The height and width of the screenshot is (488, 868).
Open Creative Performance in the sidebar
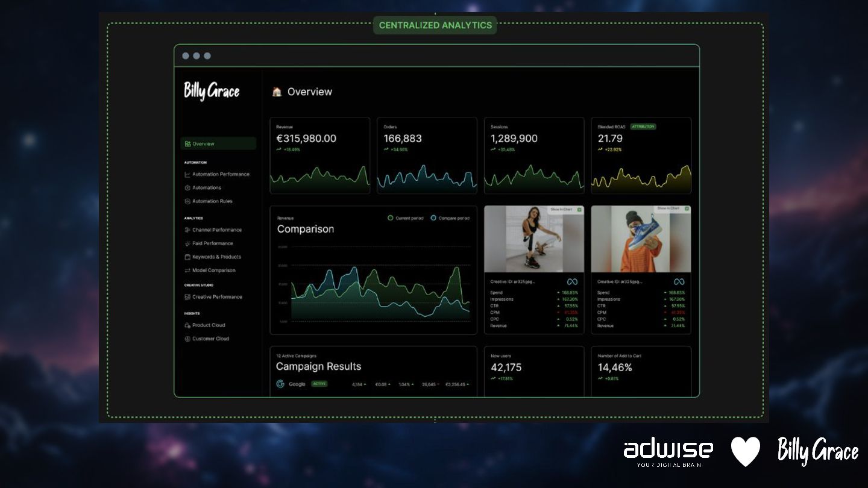coord(217,297)
